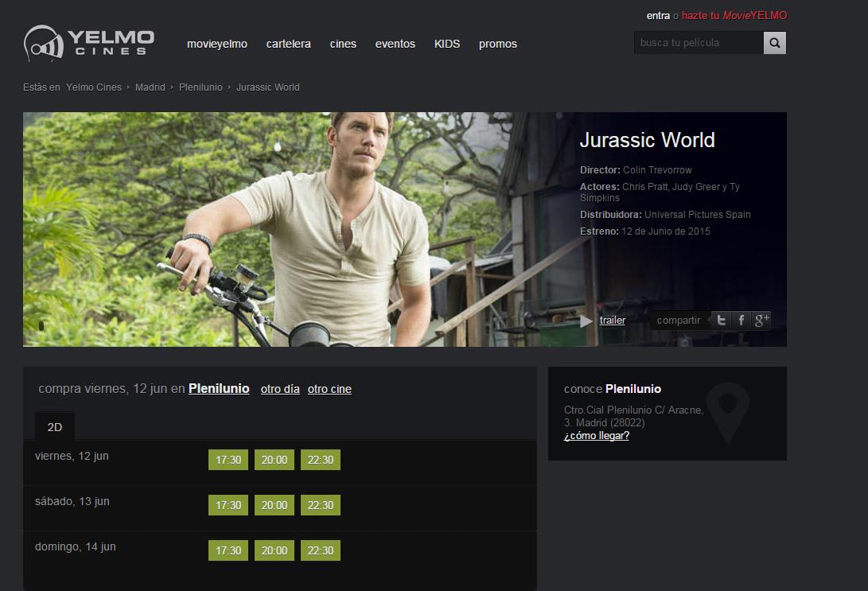Select the 2D tab
The height and width of the screenshot is (591, 868).
[55, 426]
